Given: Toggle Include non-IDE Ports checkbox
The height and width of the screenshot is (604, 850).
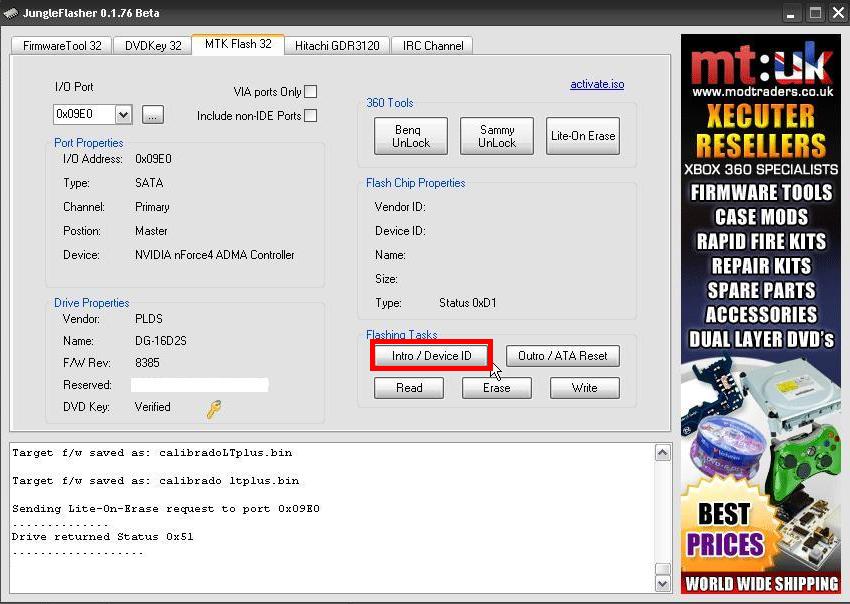Looking at the screenshot, I should click(310, 116).
